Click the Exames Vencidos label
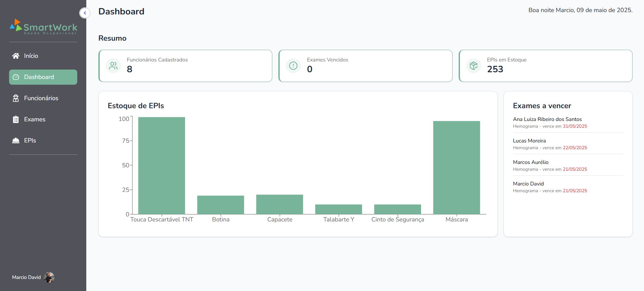 [x=327, y=60]
